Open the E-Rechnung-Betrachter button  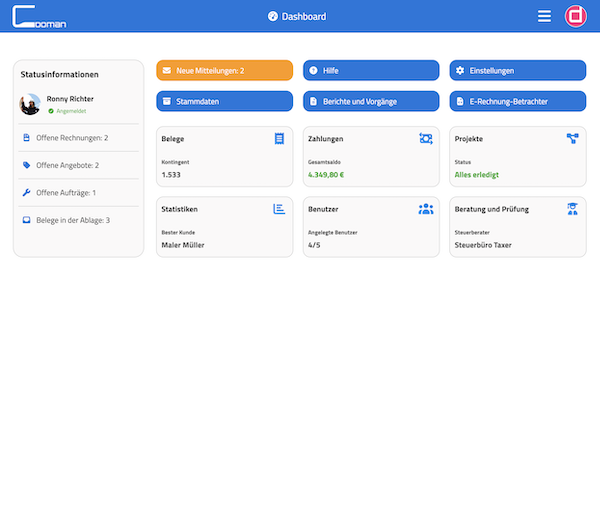coord(518,101)
